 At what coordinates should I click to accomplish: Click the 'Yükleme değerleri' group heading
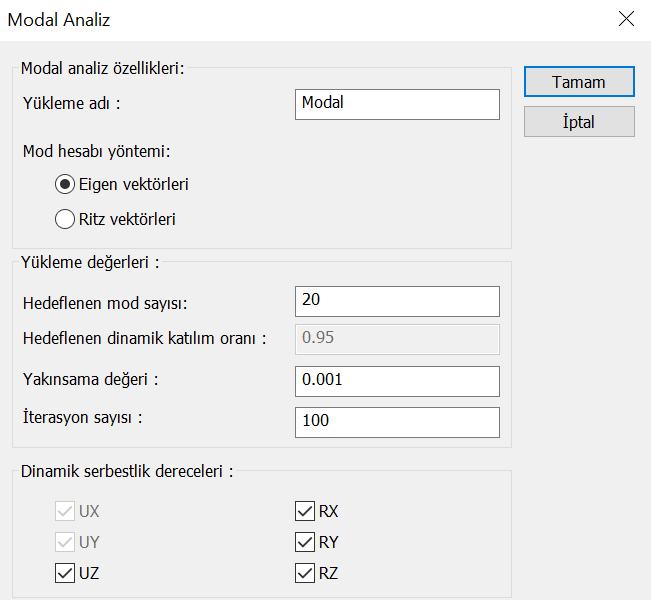click(x=91, y=262)
